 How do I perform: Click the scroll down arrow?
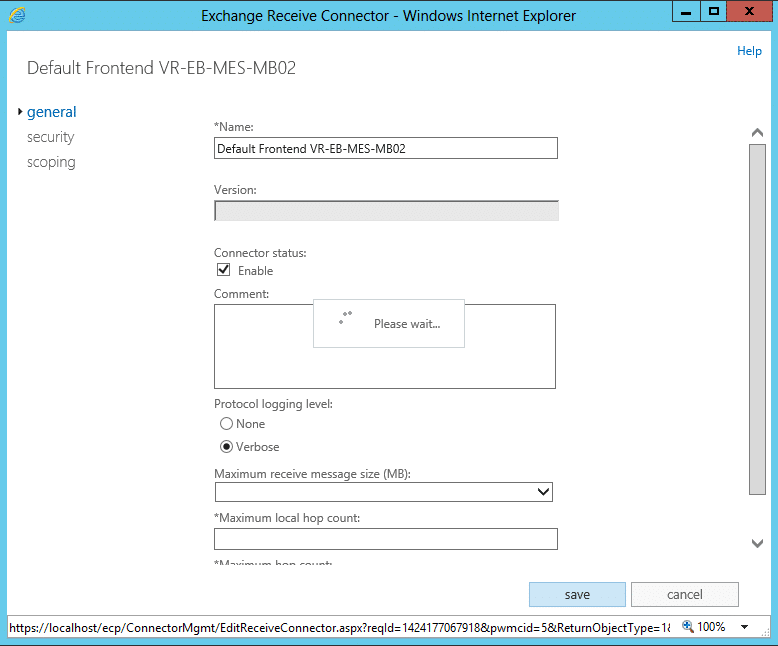pos(757,543)
